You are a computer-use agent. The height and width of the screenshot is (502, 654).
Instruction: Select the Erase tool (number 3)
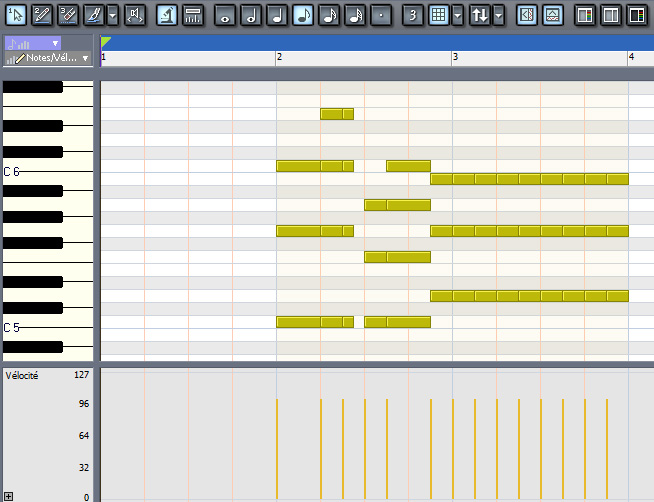(x=68, y=15)
